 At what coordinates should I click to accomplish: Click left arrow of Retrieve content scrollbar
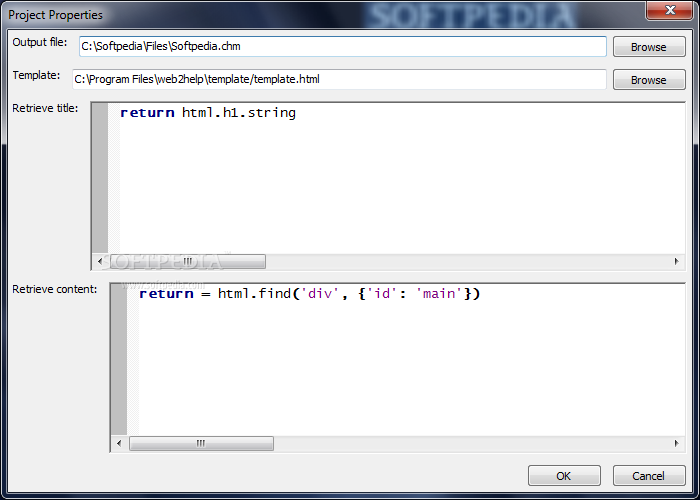coord(119,443)
